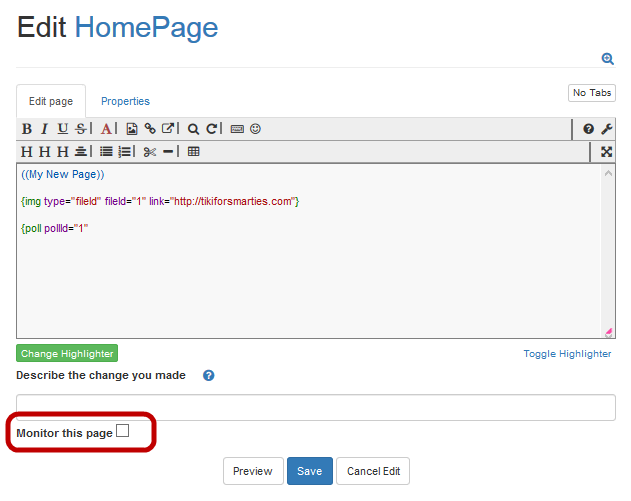Switch to the Properties tab
Screen dimensions: 631x501
125,101
